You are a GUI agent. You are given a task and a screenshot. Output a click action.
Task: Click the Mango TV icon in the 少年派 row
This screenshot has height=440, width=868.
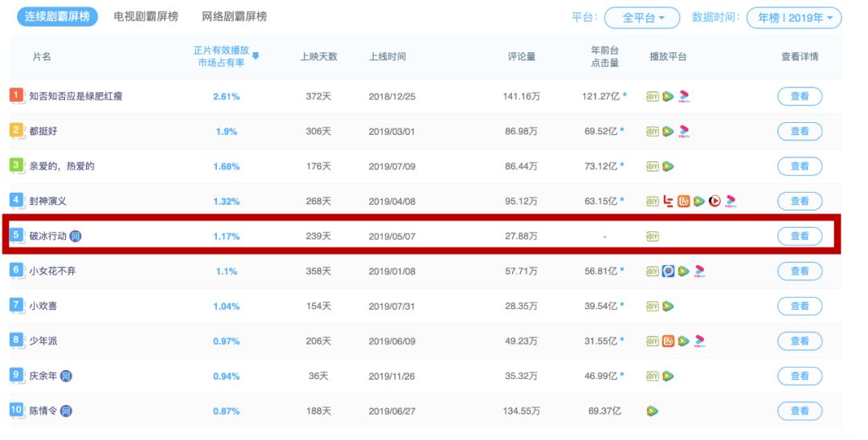pos(668,341)
